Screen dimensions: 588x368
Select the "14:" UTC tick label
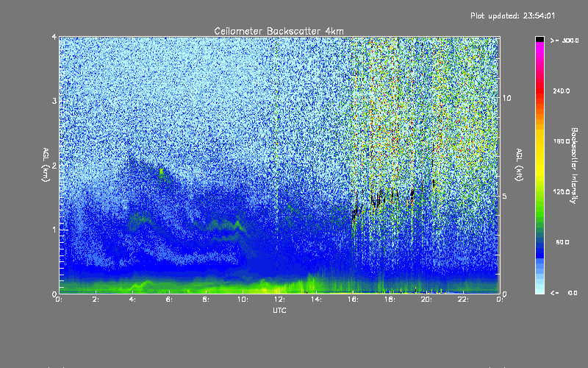[315, 300]
